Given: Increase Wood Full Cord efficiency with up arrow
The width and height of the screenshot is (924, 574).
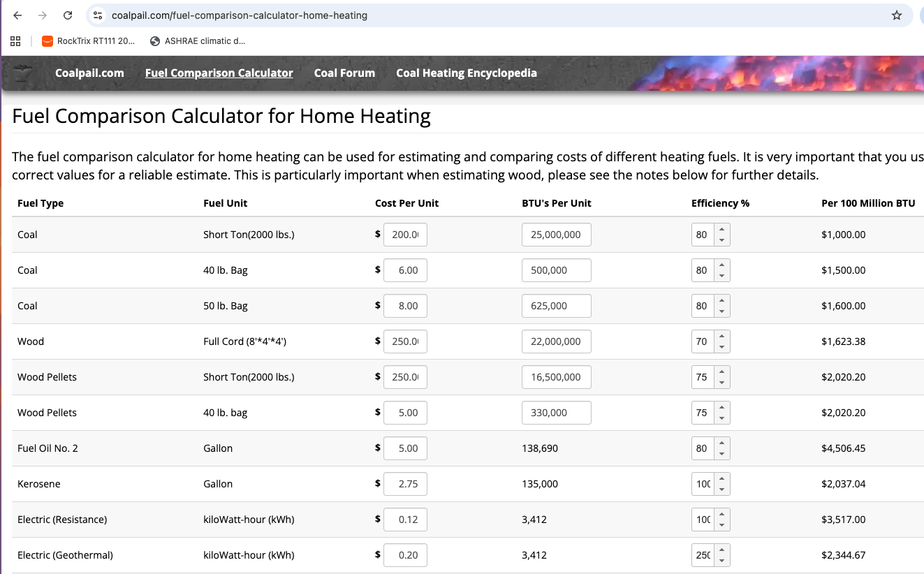Looking at the screenshot, I should [721, 337].
